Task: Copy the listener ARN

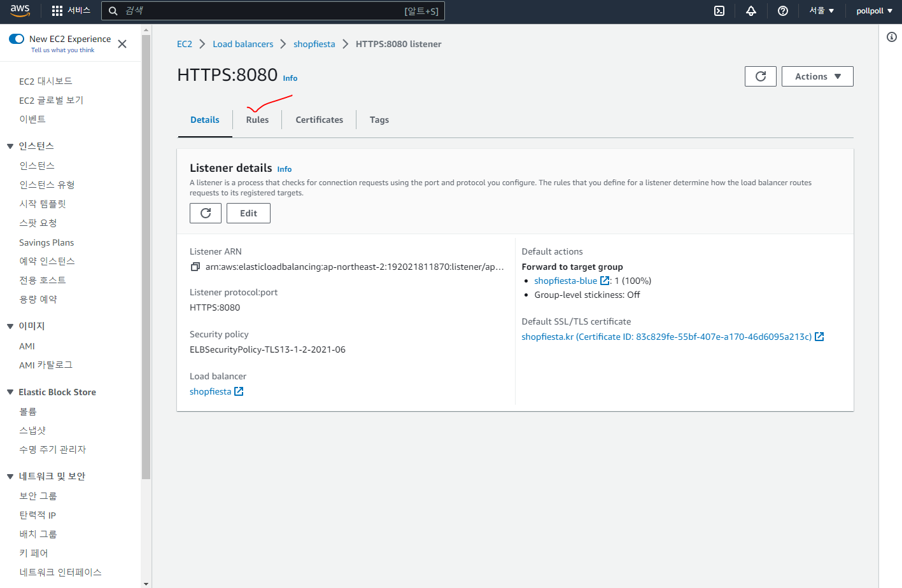Action: pos(195,267)
